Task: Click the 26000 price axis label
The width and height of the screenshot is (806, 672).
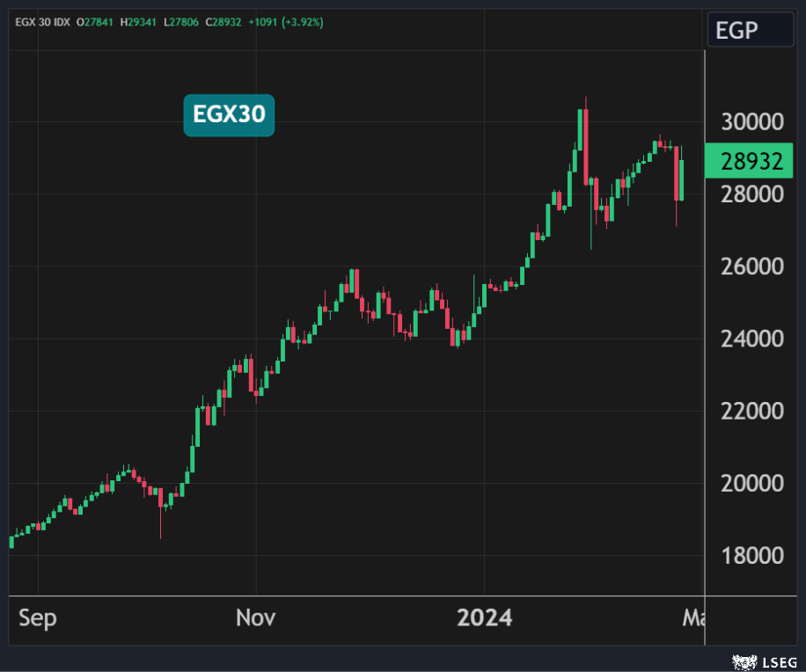Action: point(751,267)
